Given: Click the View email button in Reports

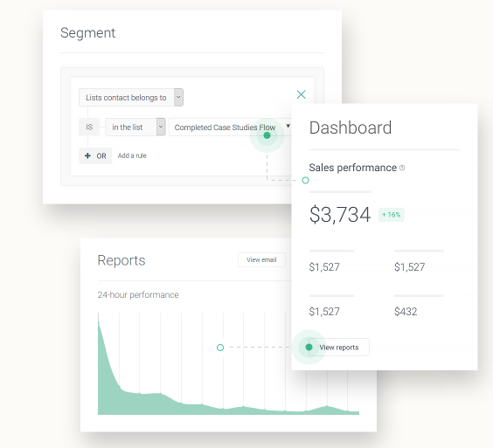Looking at the screenshot, I should click(261, 260).
